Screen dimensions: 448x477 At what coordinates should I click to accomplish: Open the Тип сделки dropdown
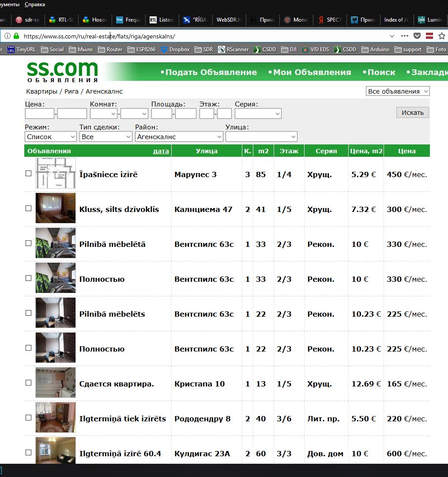click(106, 136)
